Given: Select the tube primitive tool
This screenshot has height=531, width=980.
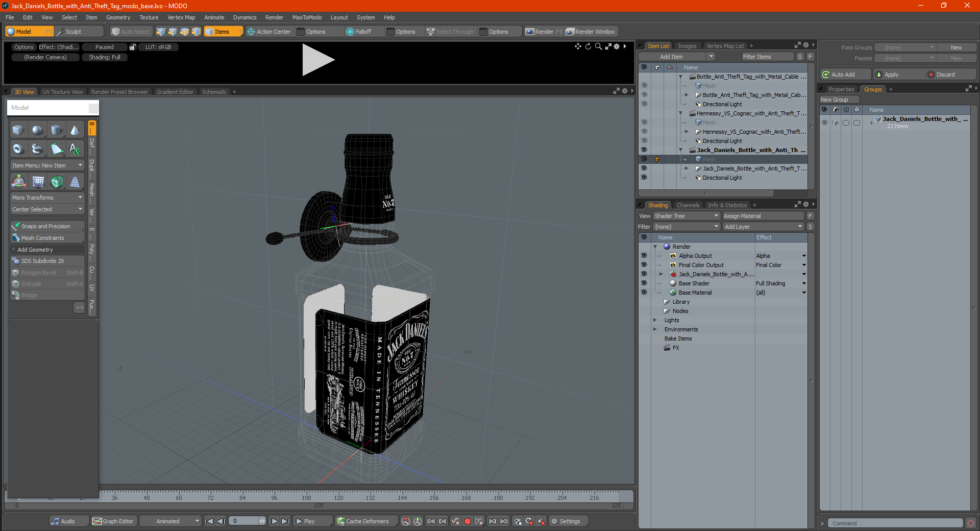Looking at the screenshot, I should 37,149.
